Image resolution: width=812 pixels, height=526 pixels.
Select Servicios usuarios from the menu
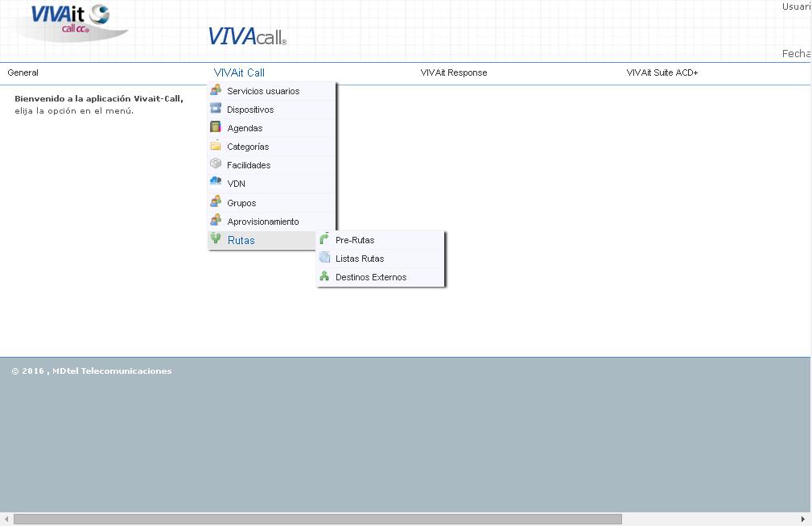tap(272, 91)
